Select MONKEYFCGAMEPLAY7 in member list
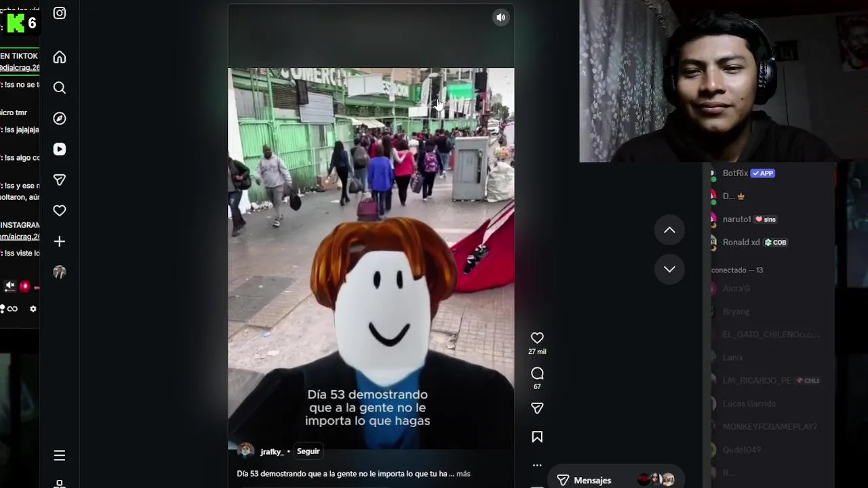 click(x=770, y=426)
